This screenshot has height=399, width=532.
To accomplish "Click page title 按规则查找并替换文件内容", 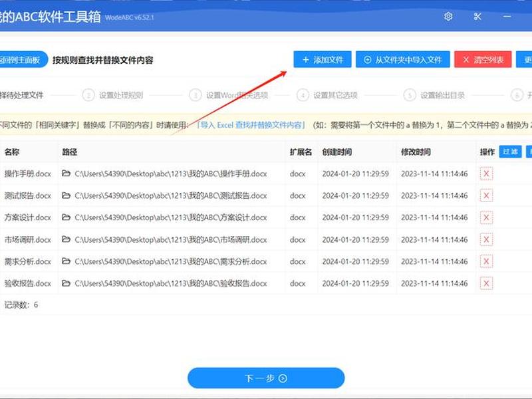I will pyautogui.click(x=103, y=60).
